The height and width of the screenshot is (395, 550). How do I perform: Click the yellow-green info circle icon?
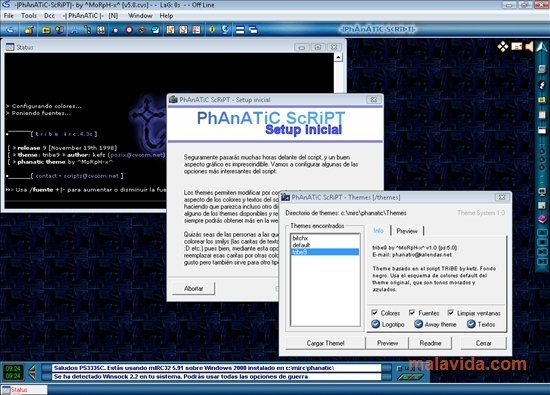pyautogui.click(x=212, y=30)
